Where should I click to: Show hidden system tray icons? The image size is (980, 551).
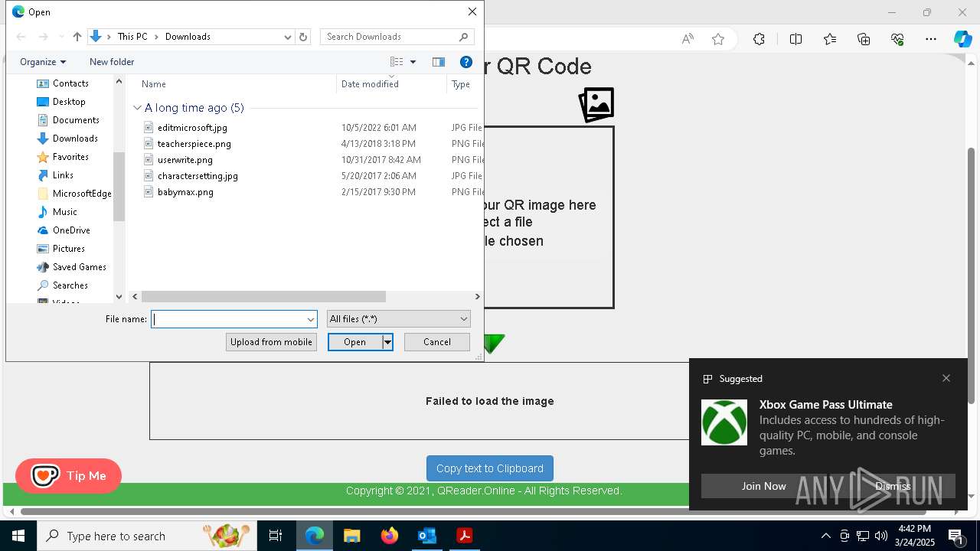(x=825, y=536)
